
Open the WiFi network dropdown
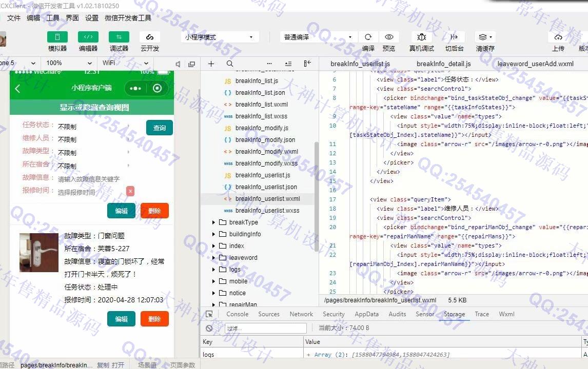[x=125, y=63]
